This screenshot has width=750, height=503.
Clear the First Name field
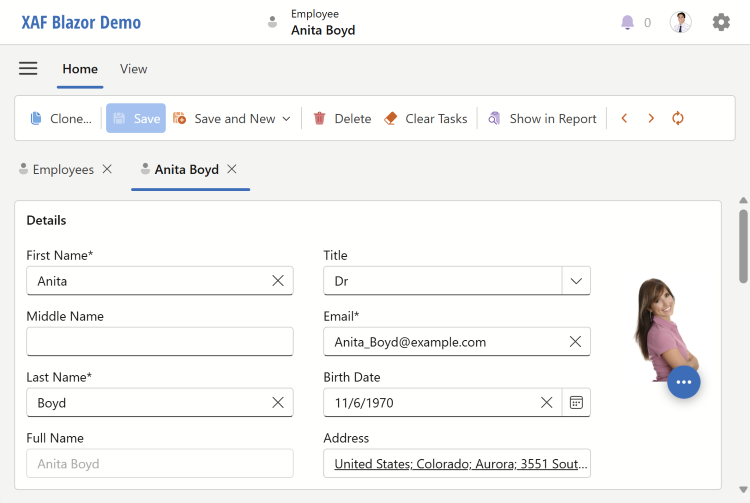tap(278, 281)
